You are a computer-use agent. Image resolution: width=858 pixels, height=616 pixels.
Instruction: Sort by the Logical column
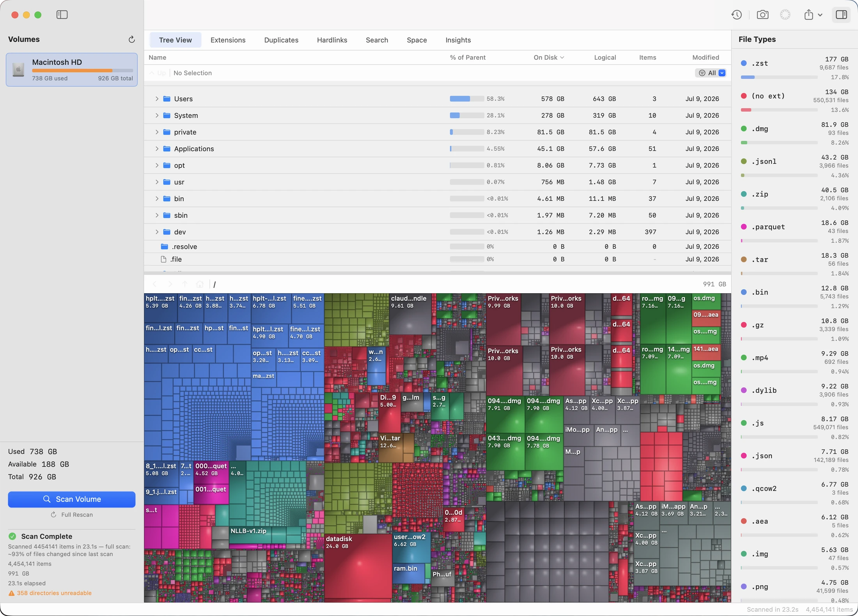tap(605, 57)
